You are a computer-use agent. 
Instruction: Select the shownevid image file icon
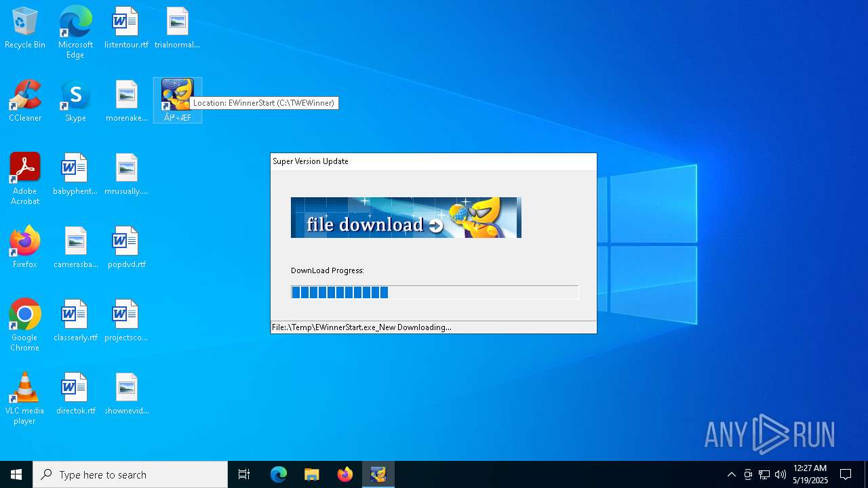click(x=126, y=394)
